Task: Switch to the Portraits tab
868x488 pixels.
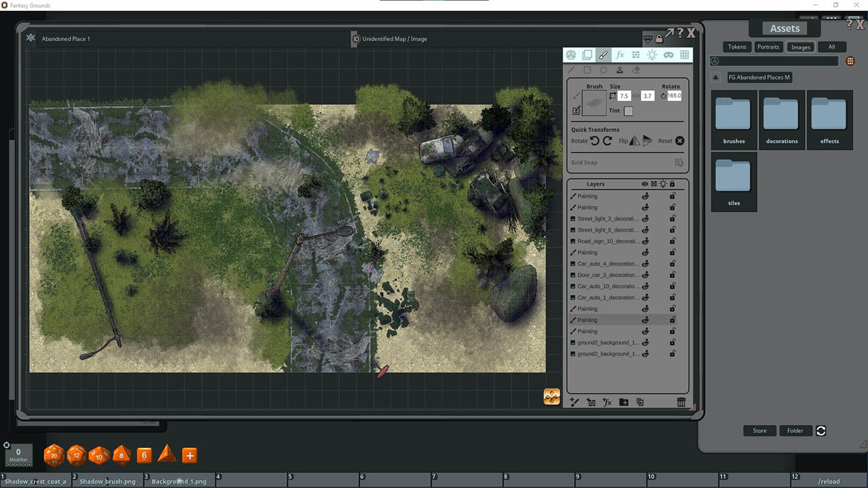Action: (768, 47)
